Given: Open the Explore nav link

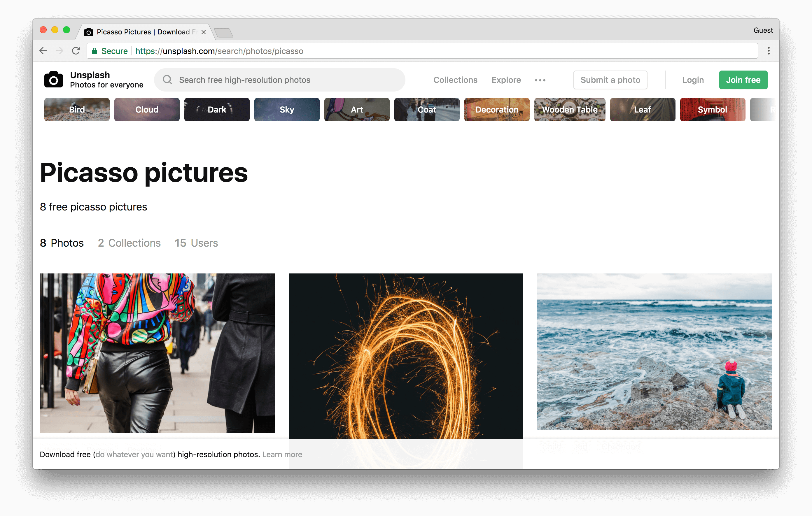Looking at the screenshot, I should pyautogui.click(x=506, y=80).
